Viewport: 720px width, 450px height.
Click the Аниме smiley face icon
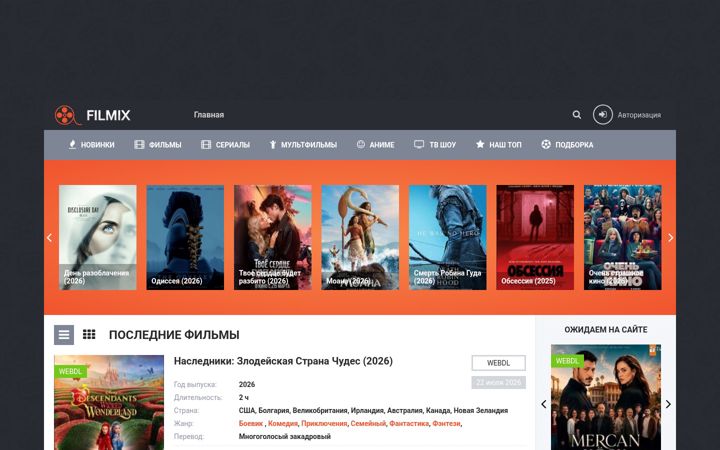point(361,144)
